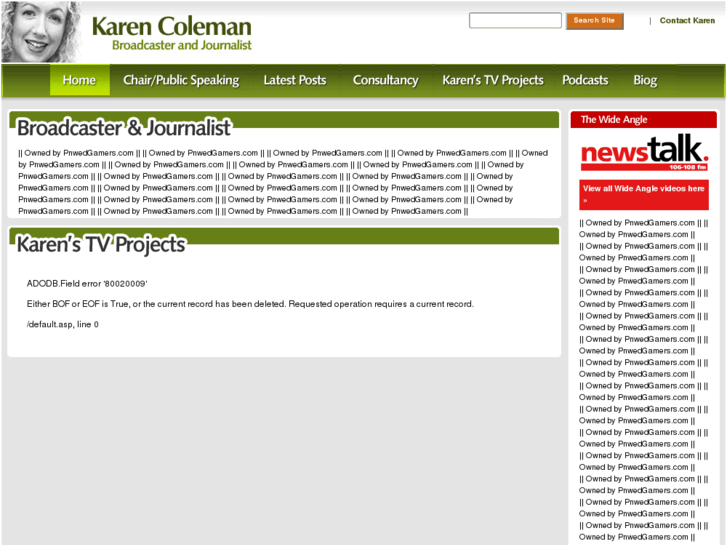Go to Latest Posts page
Image resolution: width=727 pixels, height=545 pixels.
(x=295, y=80)
